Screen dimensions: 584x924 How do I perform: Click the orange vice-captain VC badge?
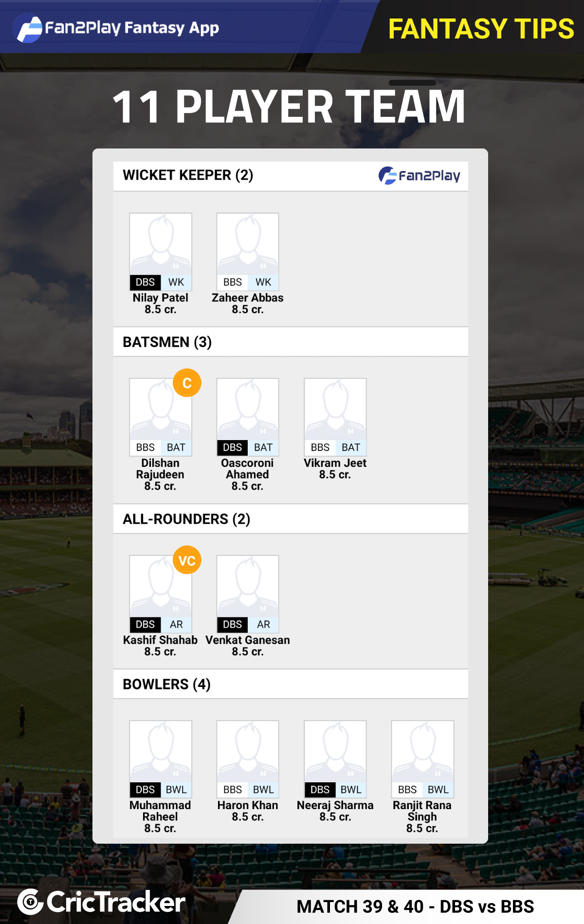(187, 560)
